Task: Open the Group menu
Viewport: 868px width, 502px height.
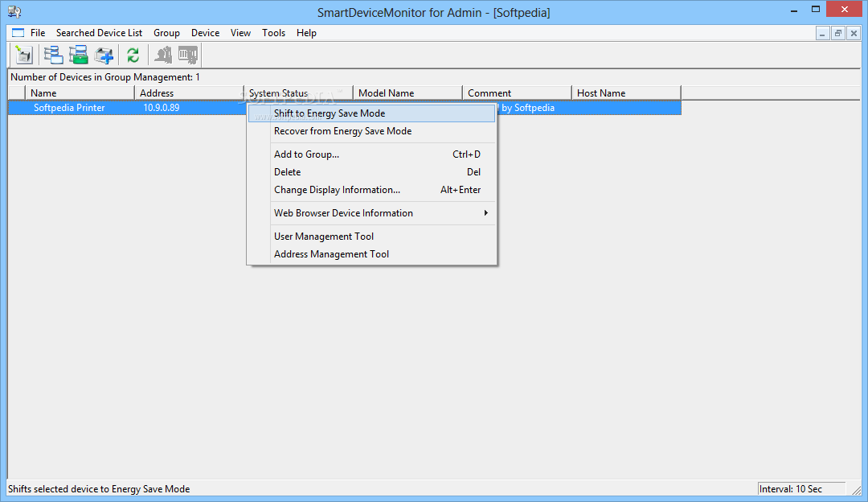Action: (x=166, y=33)
